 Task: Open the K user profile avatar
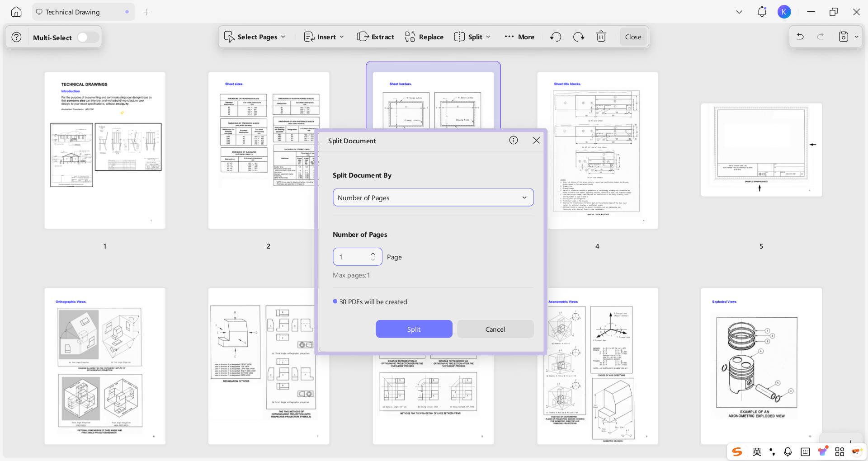pyautogui.click(x=784, y=12)
